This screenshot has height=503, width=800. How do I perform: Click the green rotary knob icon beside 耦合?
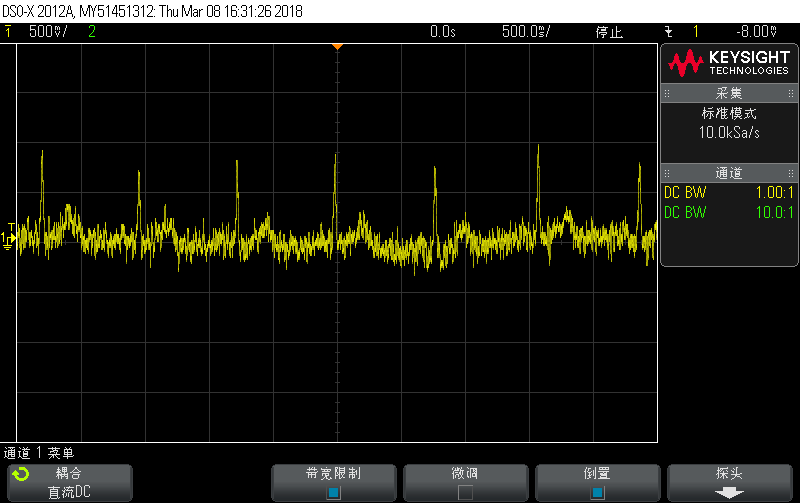[21, 474]
